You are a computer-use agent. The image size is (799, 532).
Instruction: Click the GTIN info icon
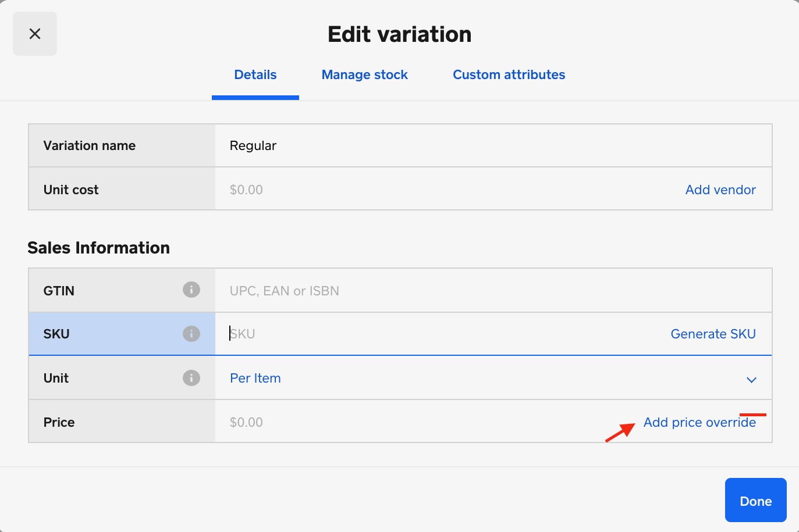point(191,290)
